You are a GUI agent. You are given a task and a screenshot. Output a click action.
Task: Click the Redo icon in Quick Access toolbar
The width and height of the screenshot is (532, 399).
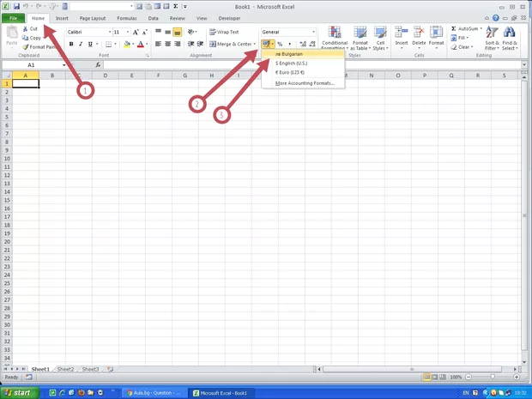(x=39, y=6)
